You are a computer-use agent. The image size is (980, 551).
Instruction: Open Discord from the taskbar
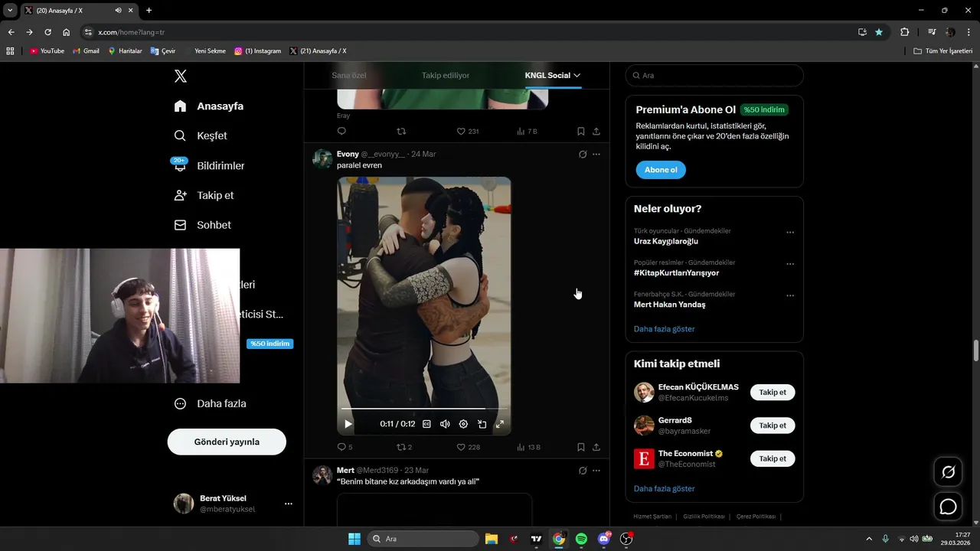604,539
